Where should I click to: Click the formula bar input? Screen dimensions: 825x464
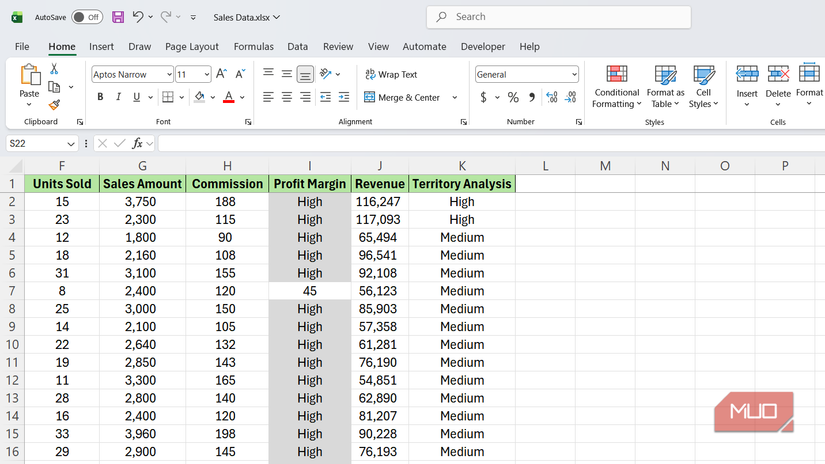coord(491,143)
